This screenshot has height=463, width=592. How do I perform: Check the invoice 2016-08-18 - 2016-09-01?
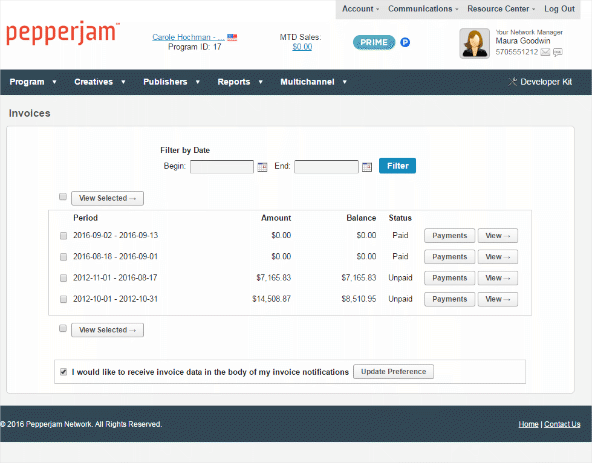(63, 257)
